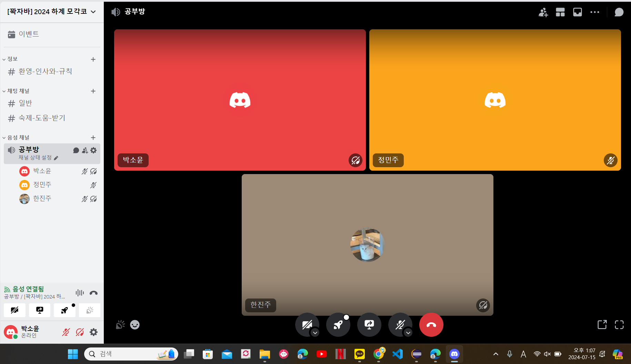The height and width of the screenshot is (364, 631).
Task: Pop out the call window
Action: tap(602, 325)
